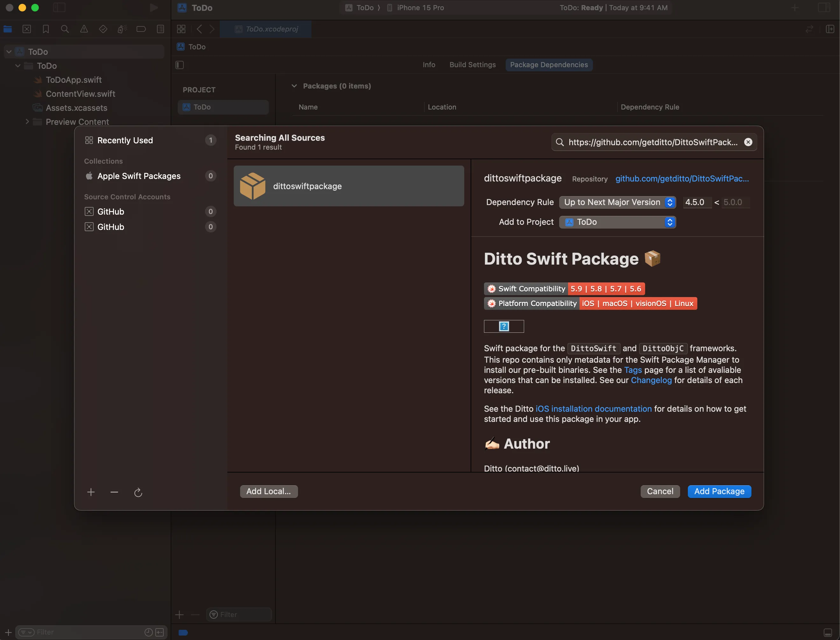Open the Breakpoint navigator icon
Image resolution: width=840 pixels, height=640 pixels.
[x=141, y=29]
